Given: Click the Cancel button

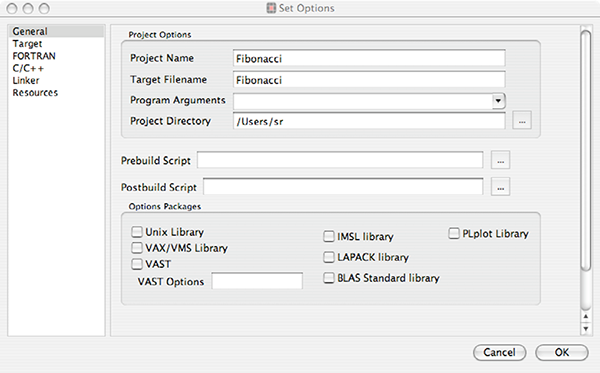Looking at the screenshot, I should [500, 352].
